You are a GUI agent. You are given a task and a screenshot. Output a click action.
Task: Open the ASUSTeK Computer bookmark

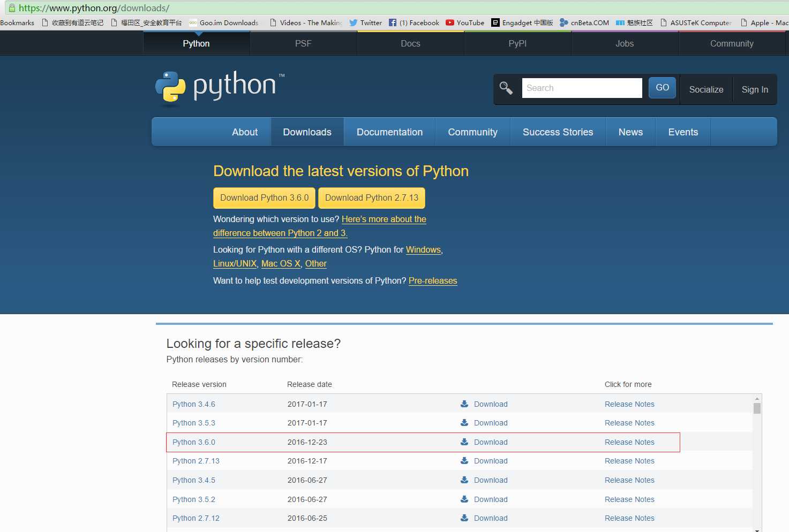(x=696, y=22)
